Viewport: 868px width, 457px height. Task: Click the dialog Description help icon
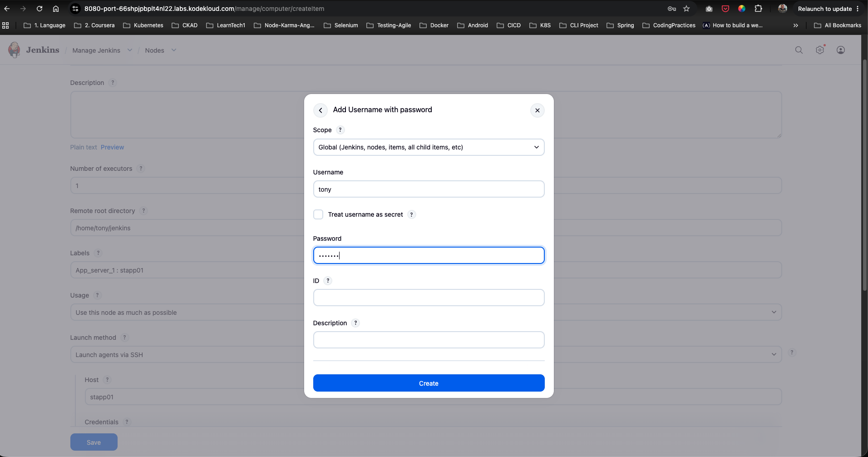[x=355, y=323]
